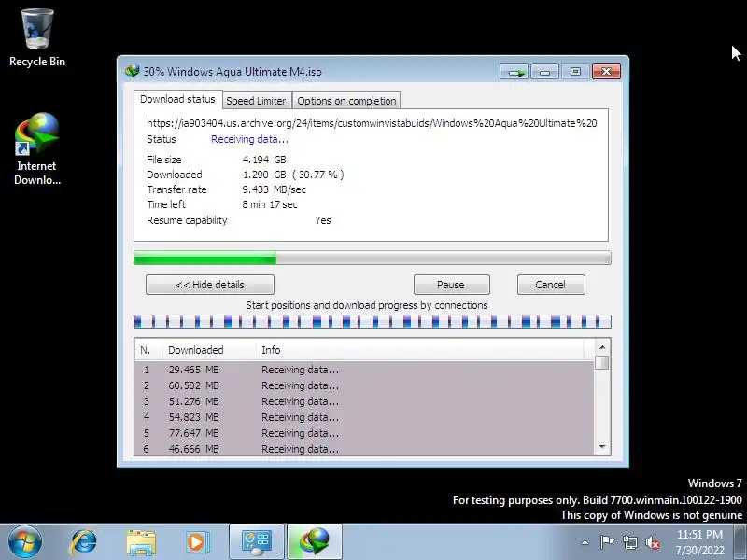Select connection row 5 with 77.647 MB

tap(364, 433)
